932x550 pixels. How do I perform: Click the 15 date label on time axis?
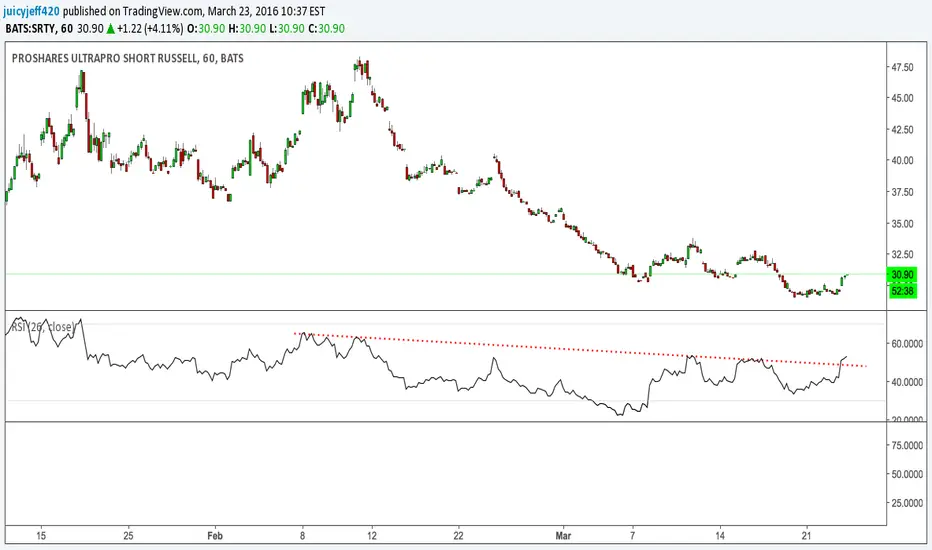pos(41,536)
